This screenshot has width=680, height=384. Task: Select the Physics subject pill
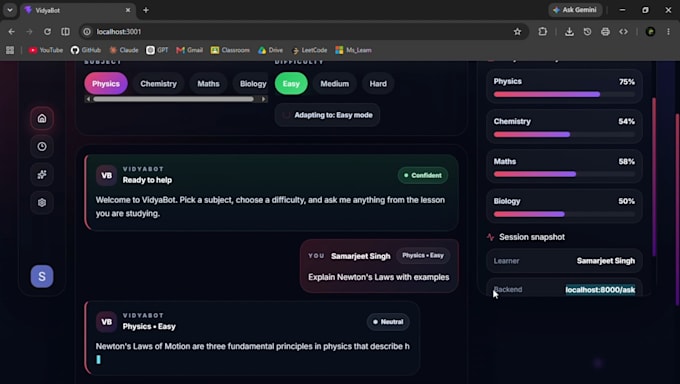(106, 84)
